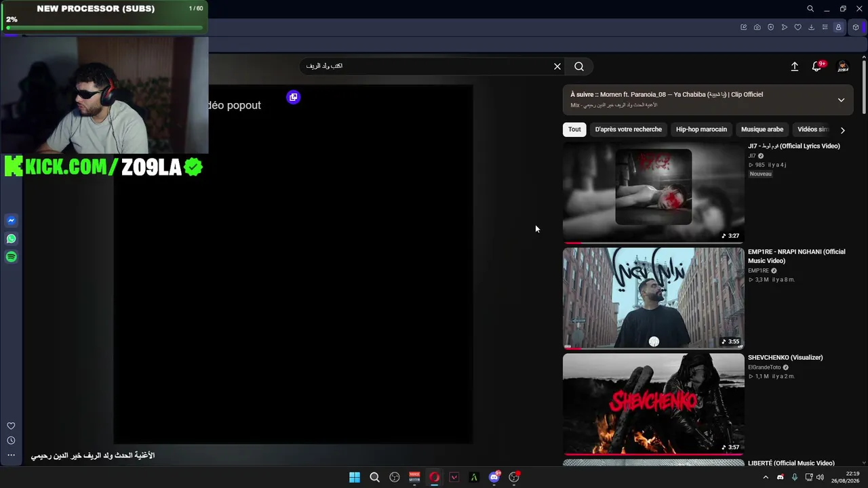
Task: Open Discord from the taskbar
Action: coord(494,477)
